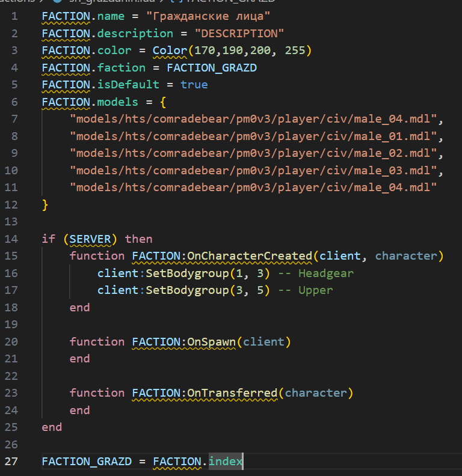The image size is (462, 476).
Task: Click the male_01.mdl model path
Action: (x=257, y=136)
